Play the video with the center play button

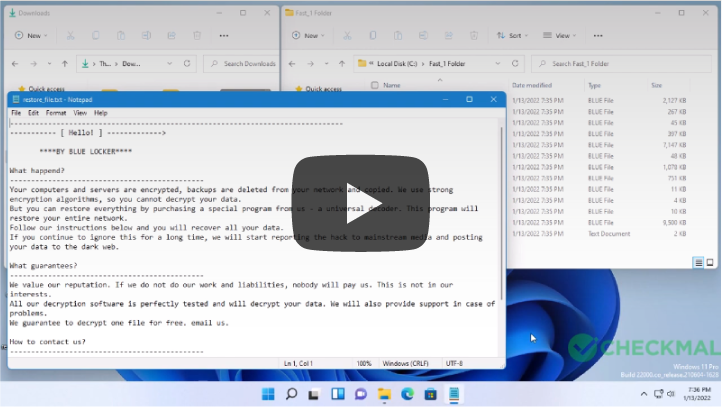(x=361, y=203)
